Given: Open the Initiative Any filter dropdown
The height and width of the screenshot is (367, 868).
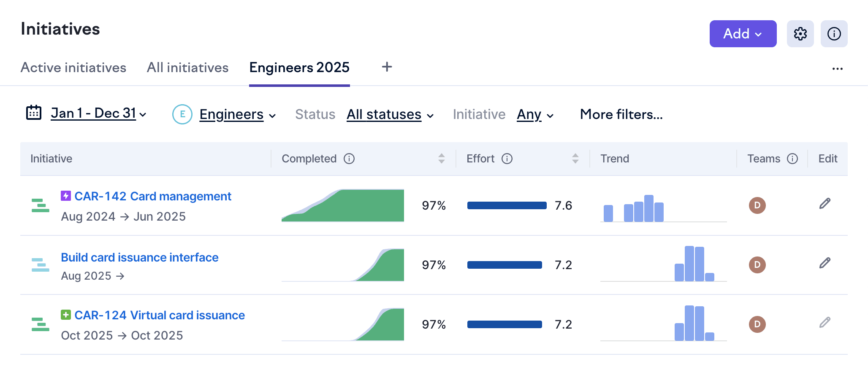Looking at the screenshot, I should (x=534, y=114).
